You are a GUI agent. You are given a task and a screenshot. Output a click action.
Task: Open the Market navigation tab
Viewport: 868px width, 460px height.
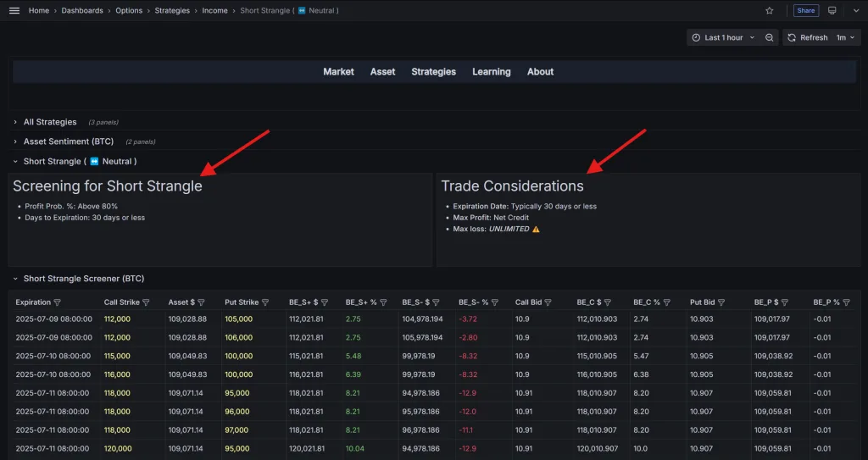point(338,72)
